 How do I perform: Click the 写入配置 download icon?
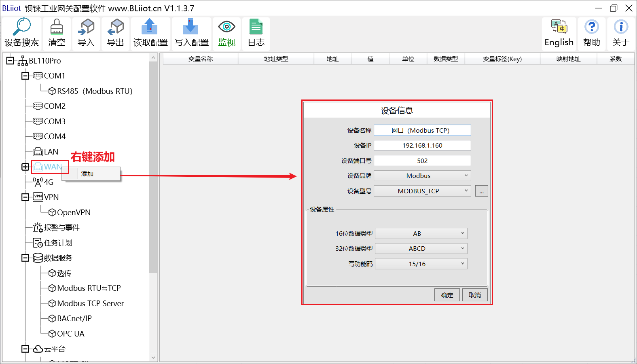click(190, 27)
